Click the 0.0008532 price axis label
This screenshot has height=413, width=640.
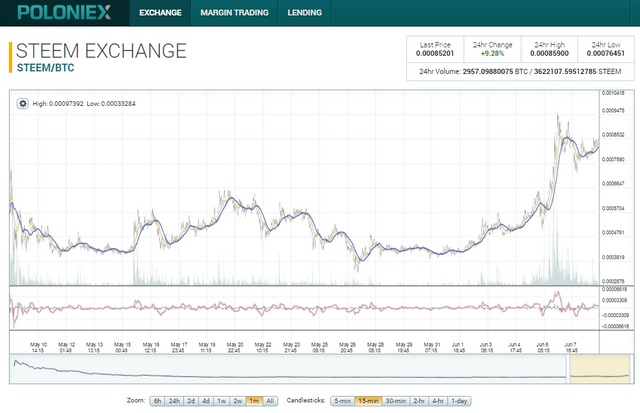[613, 135]
